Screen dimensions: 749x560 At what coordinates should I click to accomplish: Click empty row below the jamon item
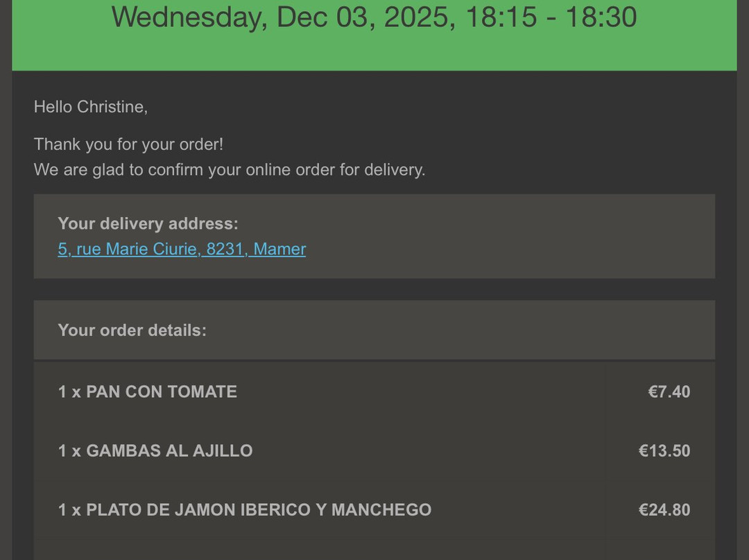[x=319, y=548]
